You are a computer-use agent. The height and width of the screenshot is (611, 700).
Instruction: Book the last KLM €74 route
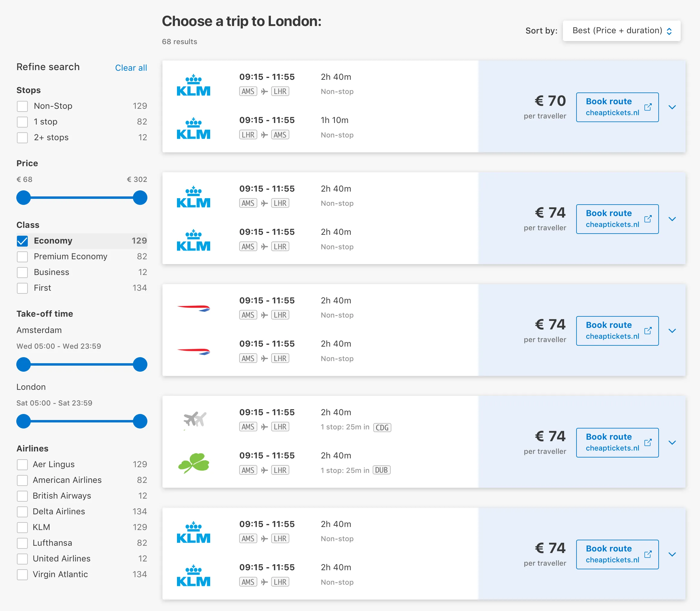click(617, 554)
